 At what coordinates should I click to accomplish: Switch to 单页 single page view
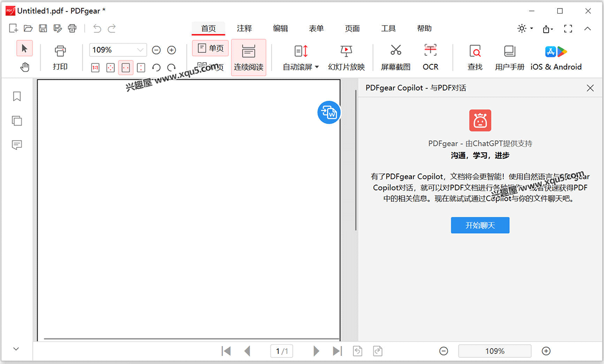(210, 48)
